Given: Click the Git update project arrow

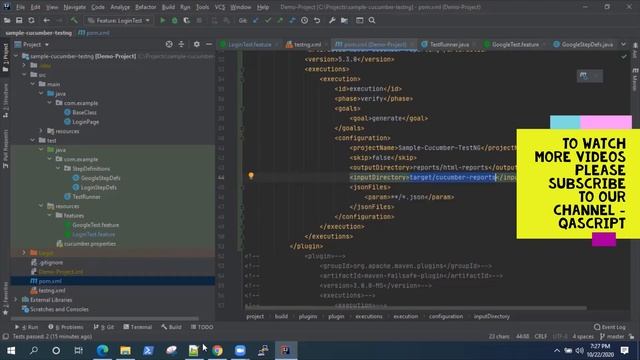Looking at the screenshot, I should pos(256,20).
